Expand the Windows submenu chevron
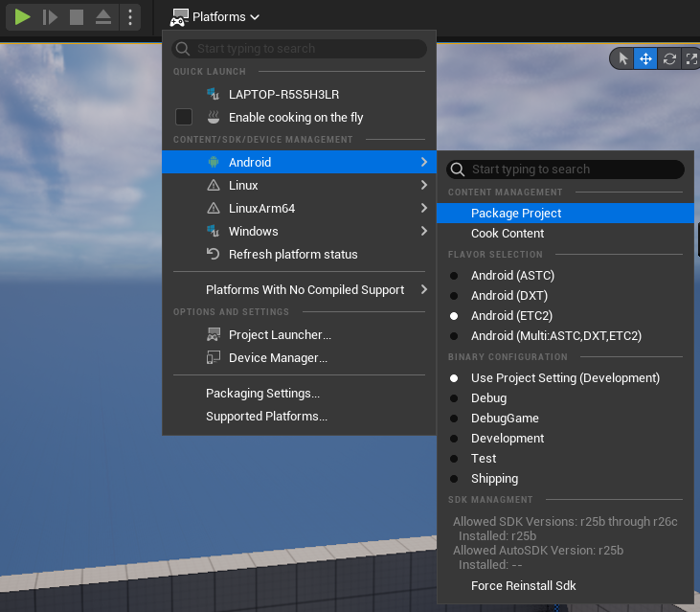Screen dimensions: 700x612 (x=424, y=231)
